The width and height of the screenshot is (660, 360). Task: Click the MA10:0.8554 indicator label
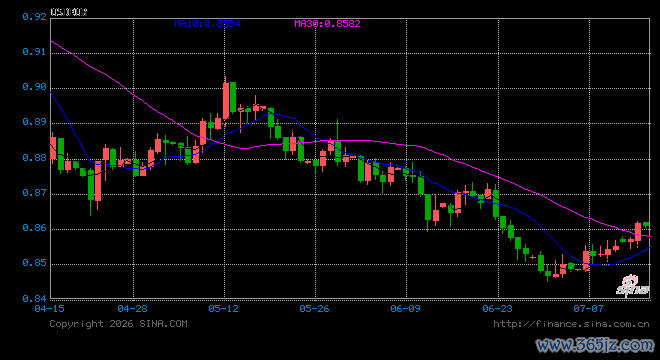tap(207, 24)
